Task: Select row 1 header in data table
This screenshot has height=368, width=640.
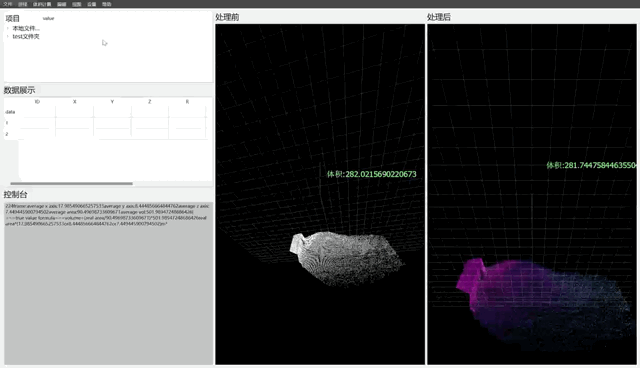Action: [7, 123]
